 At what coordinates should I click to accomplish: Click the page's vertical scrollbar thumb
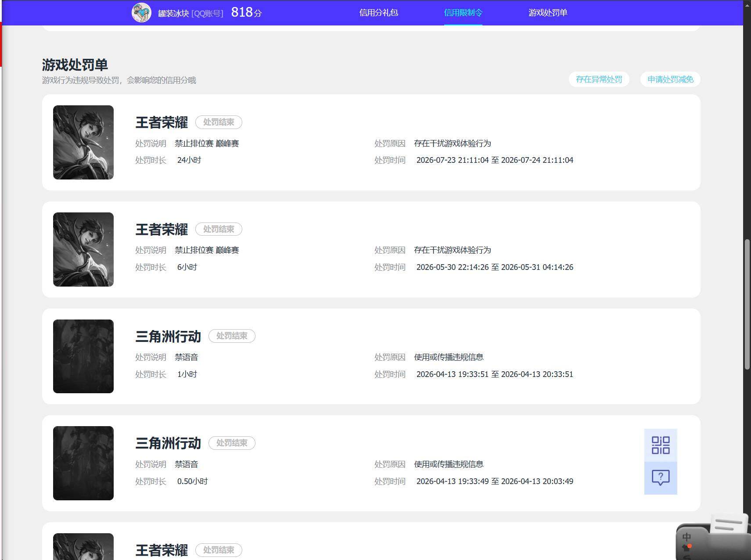pos(747,304)
